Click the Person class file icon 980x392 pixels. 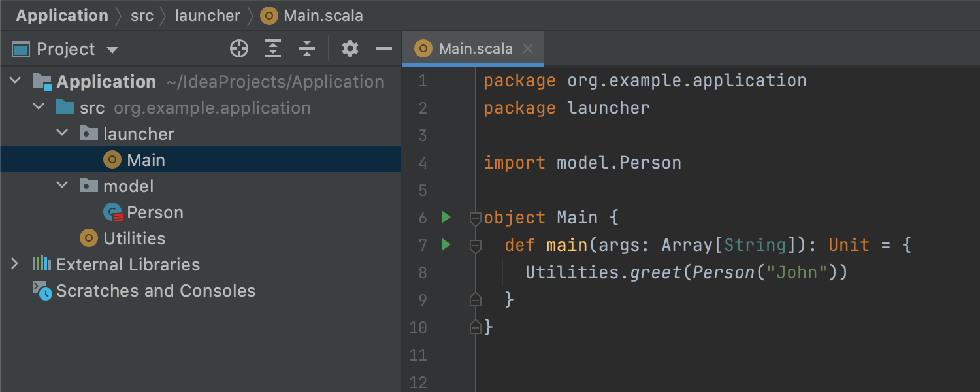click(x=112, y=212)
